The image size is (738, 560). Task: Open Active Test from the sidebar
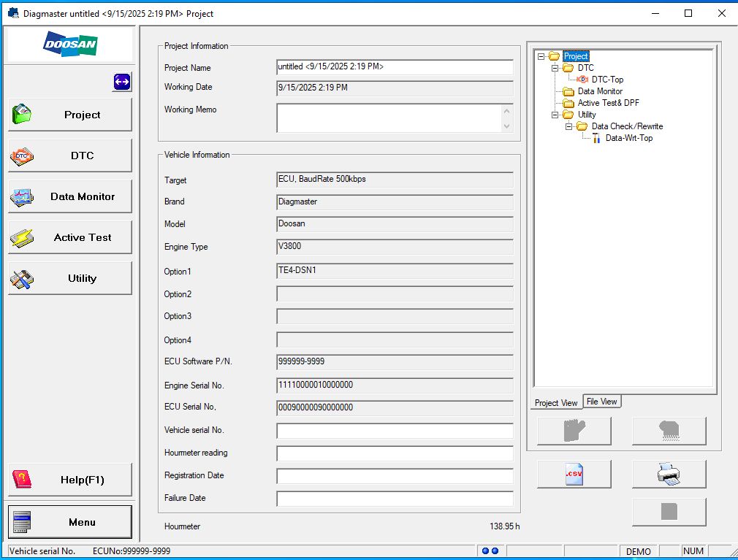point(70,237)
